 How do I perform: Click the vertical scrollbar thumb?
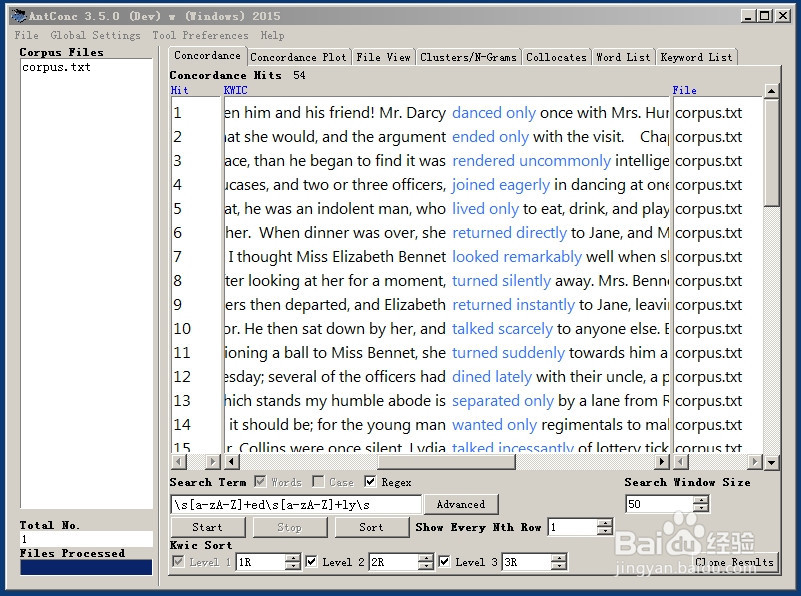point(771,153)
